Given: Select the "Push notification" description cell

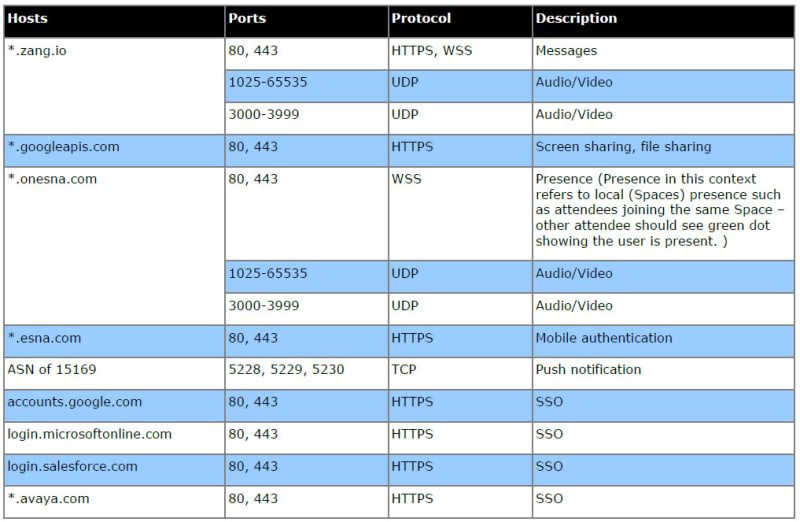Looking at the screenshot, I should pos(663,373).
